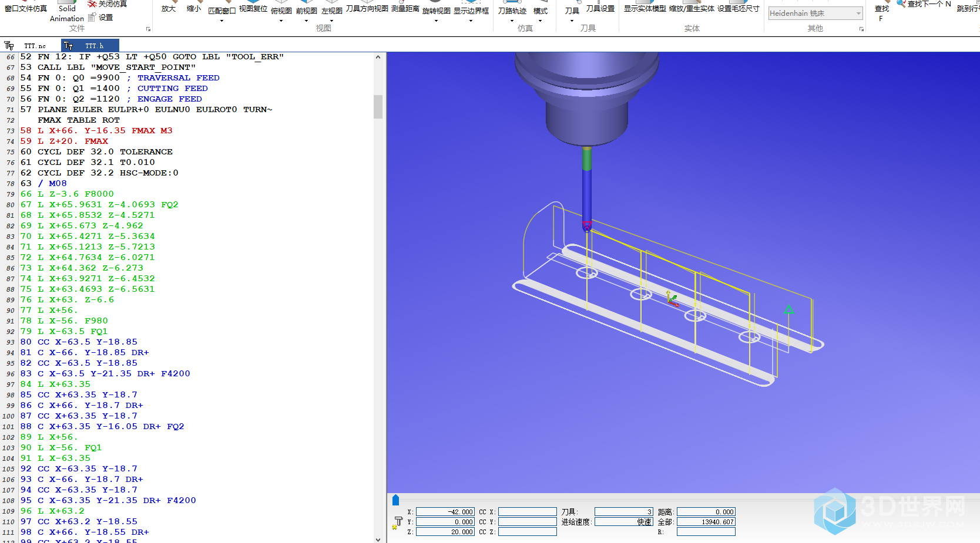Select line "57 PLANE EULER EULPR+0" in editor

[x=146, y=109]
